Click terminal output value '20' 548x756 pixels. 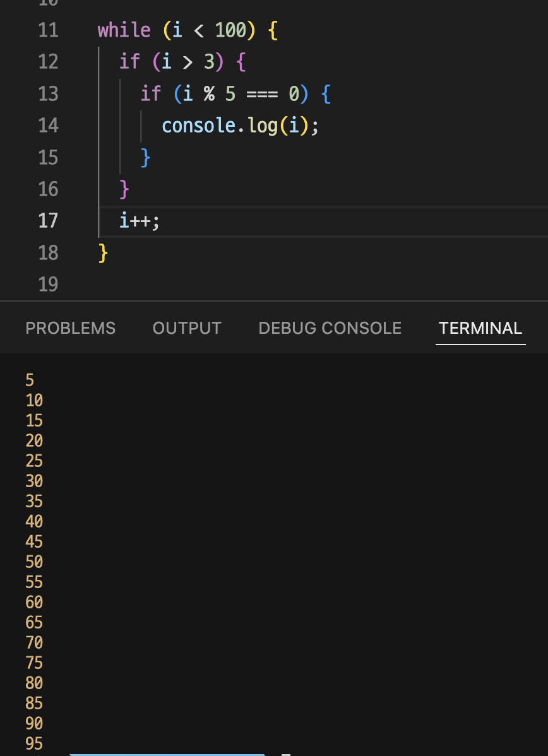coord(34,441)
